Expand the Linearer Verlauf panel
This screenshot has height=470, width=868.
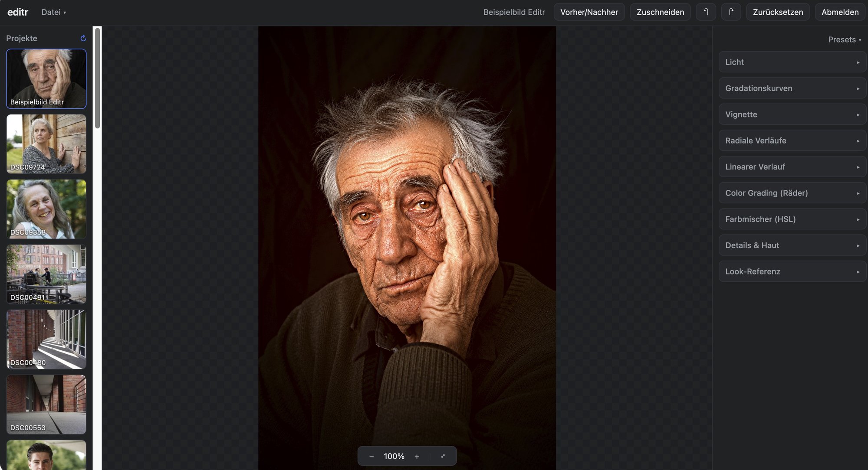coord(792,166)
